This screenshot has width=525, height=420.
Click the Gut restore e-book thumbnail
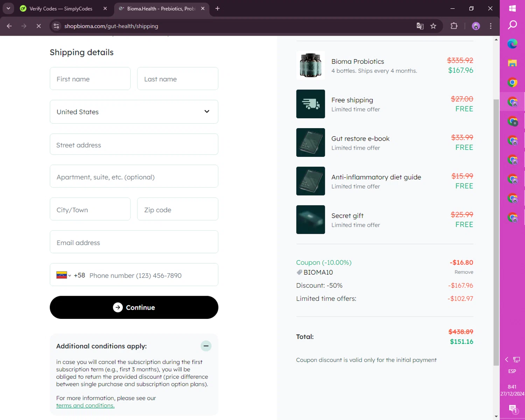coord(310,142)
